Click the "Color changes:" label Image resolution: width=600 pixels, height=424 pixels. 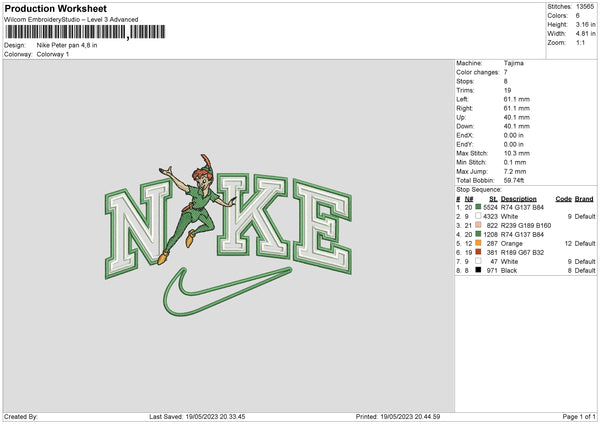click(478, 72)
